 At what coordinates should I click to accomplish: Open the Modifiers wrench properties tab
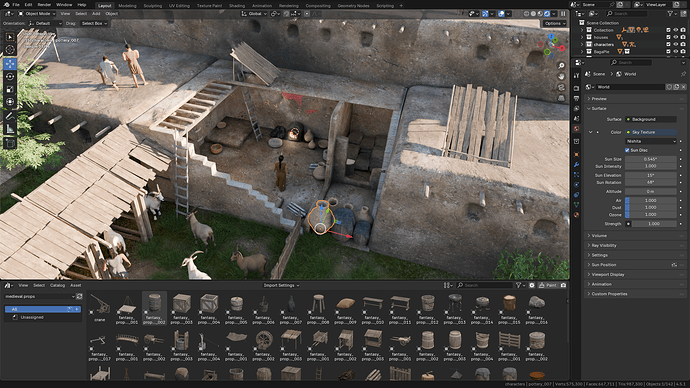(x=576, y=165)
